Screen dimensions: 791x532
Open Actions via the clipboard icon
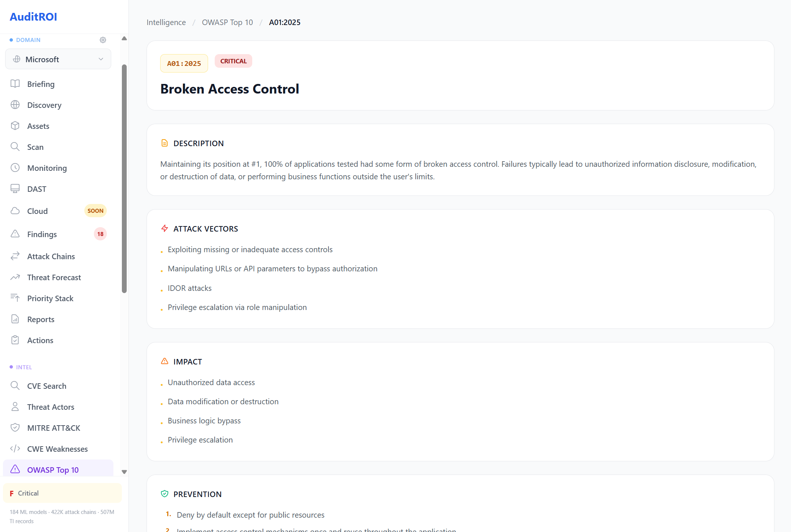[15, 340]
